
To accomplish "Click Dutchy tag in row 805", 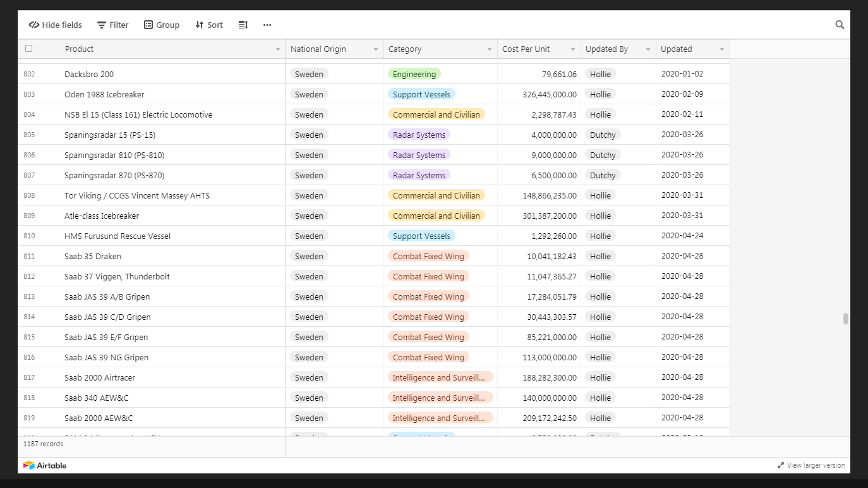I will [603, 135].
